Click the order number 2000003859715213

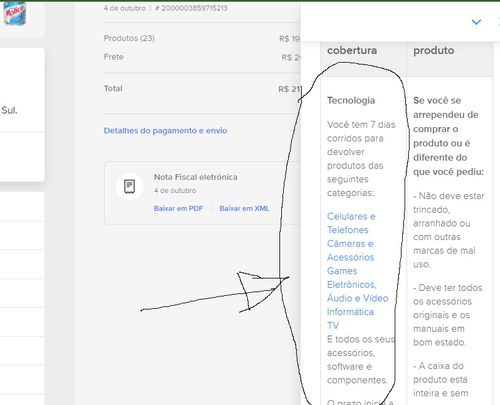(x=194, y=8)
